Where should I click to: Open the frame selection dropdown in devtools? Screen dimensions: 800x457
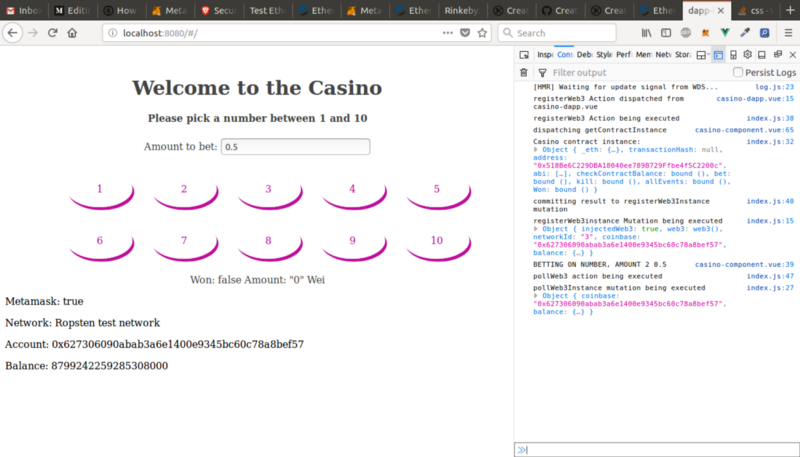pos(703,55)
